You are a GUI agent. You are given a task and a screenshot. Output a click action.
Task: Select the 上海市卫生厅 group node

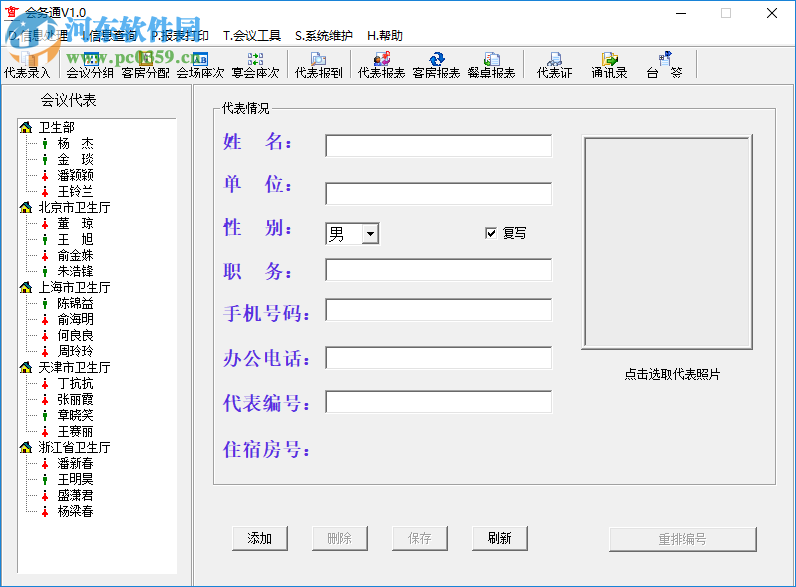[x=74, y=287]
